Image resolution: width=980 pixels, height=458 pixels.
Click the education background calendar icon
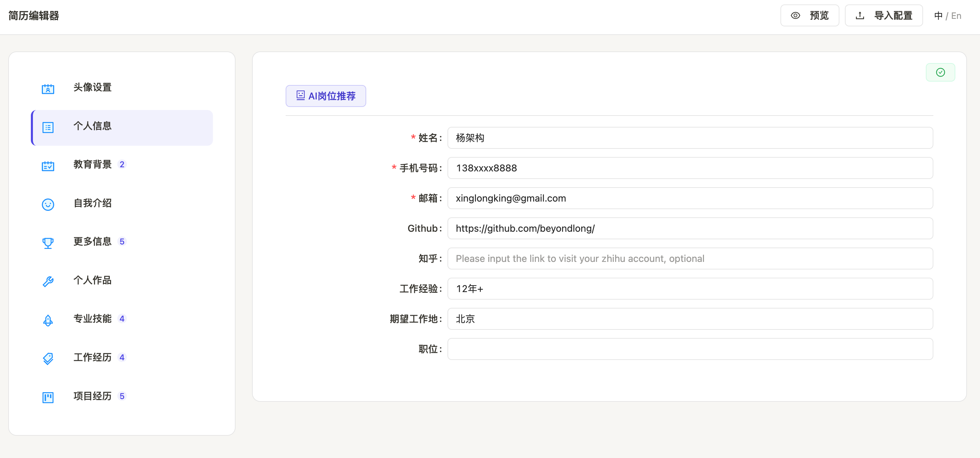(x=48, y=166)
